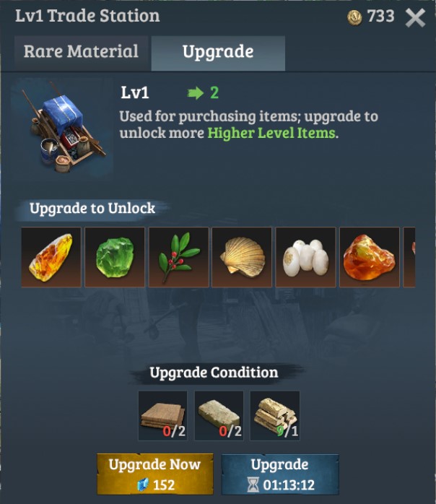Click the Trade Station building thumbnail
This screenshot has height=504, width=436.
62,128
